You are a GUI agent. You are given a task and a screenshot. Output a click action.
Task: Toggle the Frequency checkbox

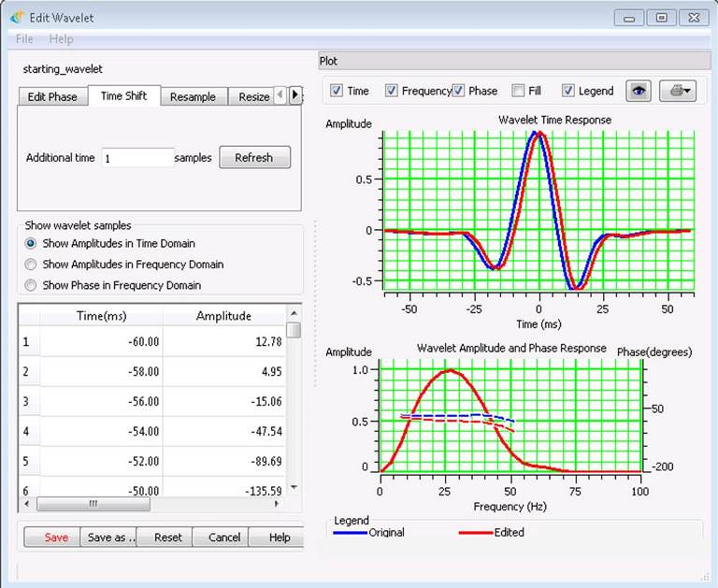tap(391, 91)
